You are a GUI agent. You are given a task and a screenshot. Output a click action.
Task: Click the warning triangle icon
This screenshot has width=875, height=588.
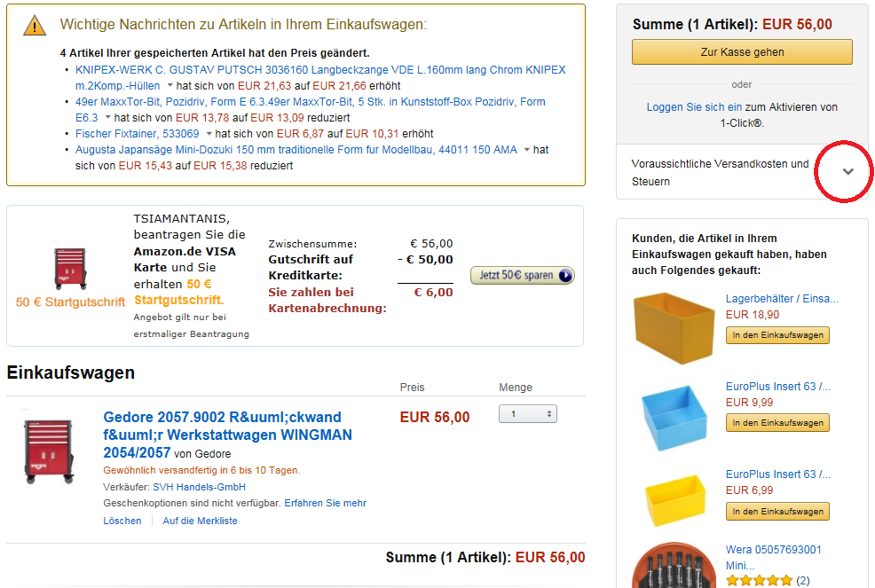click(34, 26)
